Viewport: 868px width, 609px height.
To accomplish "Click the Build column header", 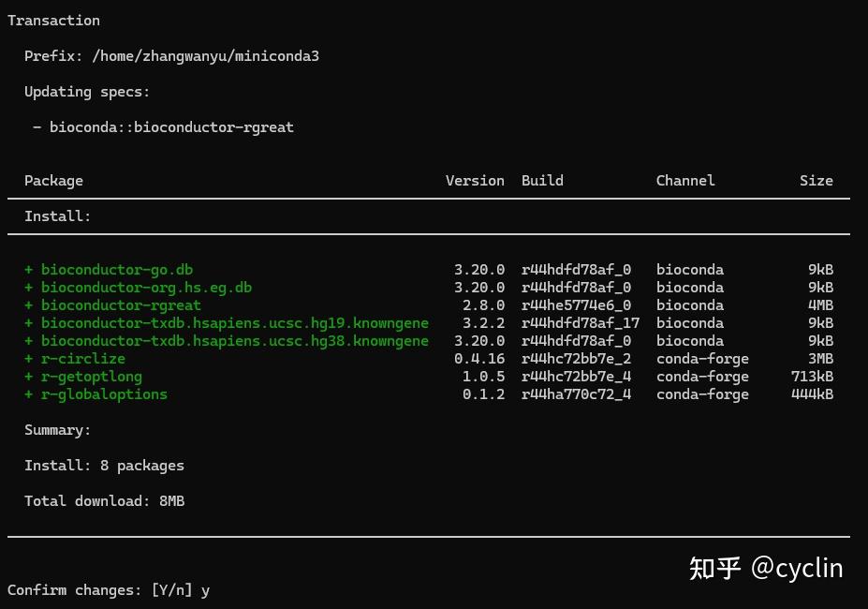I will click(x=541, y=180).
